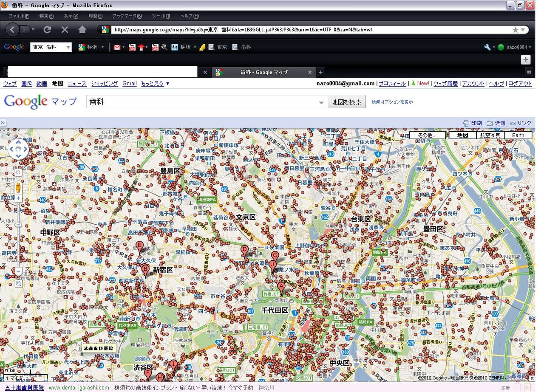Click map marker I near 渋谷区
Viewport: 544px width, 392px height.
(x=173, y=366)
